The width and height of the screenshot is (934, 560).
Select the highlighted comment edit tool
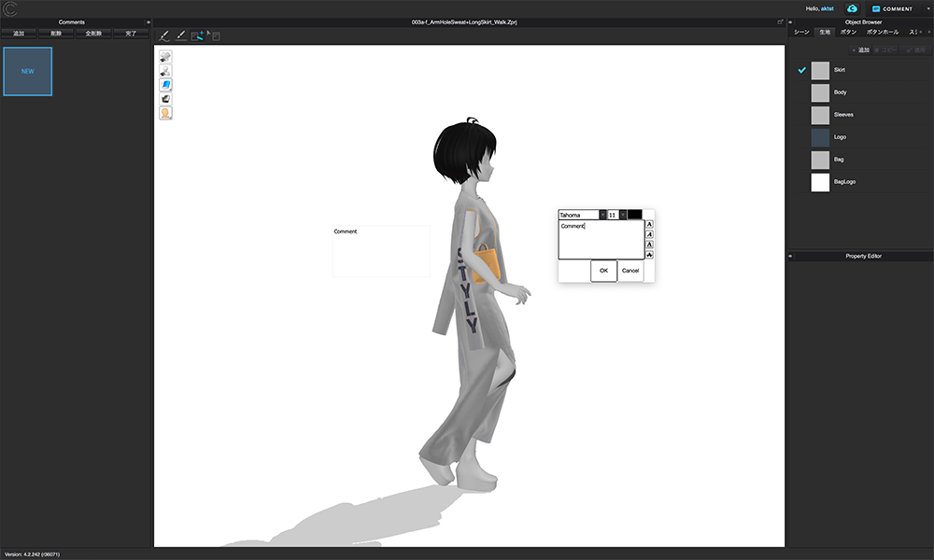click(x=198, y=35)
